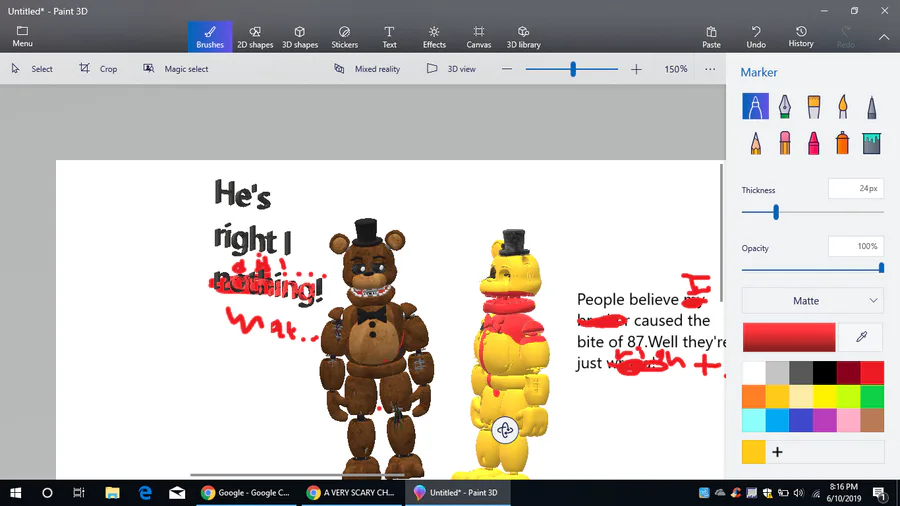Select the Pencil brush

coord(755,143)
